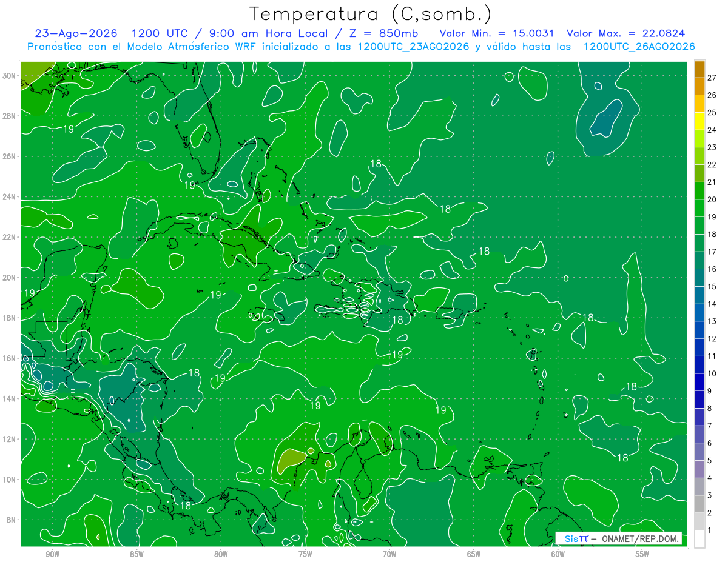Click the orange swatch above 27 on scale
The width and height of the screenshot is (728, 562).
click(x=699, y=69)
